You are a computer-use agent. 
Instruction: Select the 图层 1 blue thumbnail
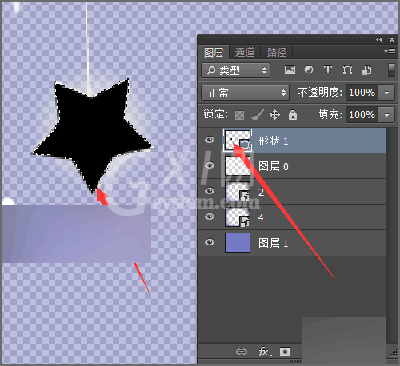(238, 243)
